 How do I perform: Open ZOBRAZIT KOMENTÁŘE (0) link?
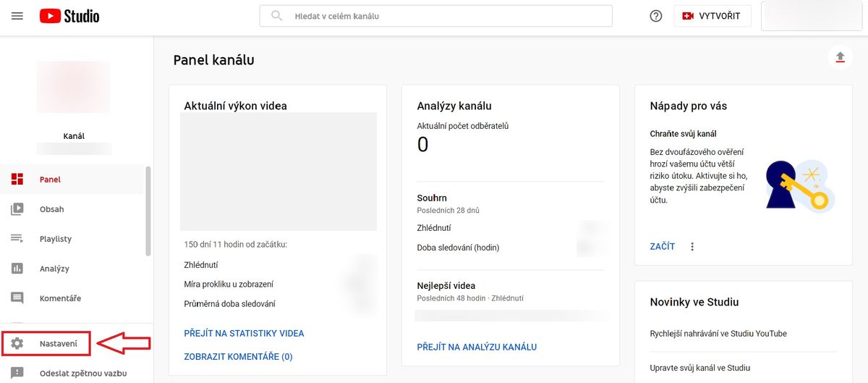(x=239, y=357)
